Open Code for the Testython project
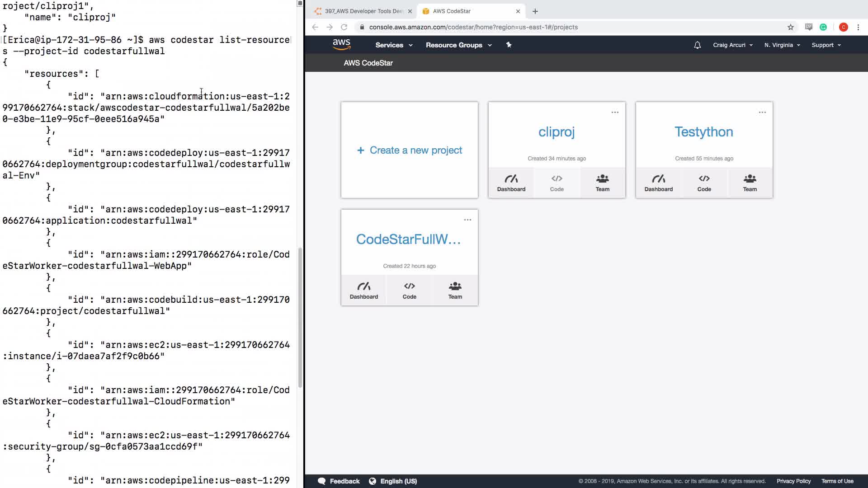 pyautogui.click(x=704, y=183)
